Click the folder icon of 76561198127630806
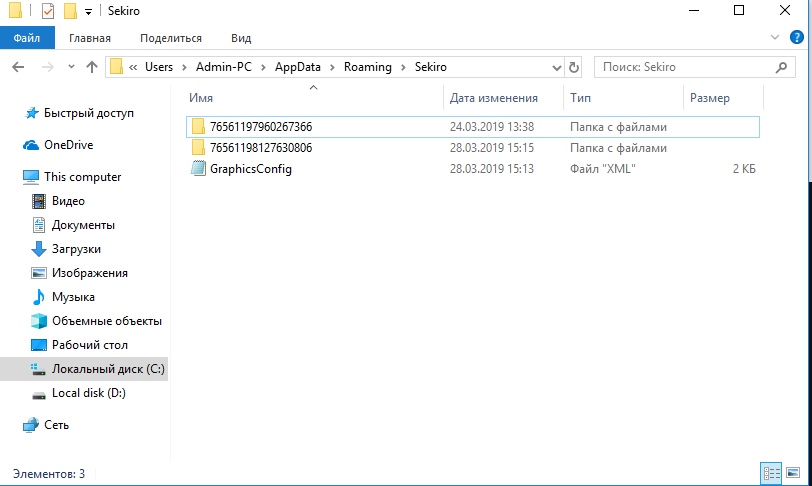 tap(198, 148)
